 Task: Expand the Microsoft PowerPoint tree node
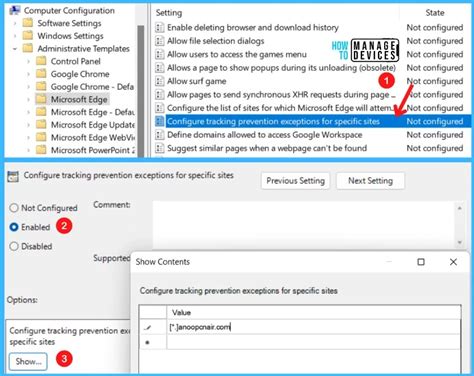coord(28,150)
